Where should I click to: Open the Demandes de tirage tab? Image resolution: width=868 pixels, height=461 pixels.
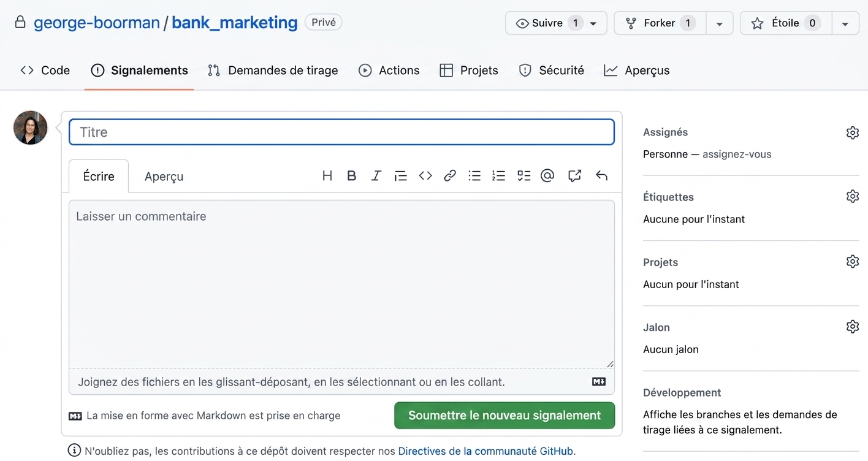(273, 70)
